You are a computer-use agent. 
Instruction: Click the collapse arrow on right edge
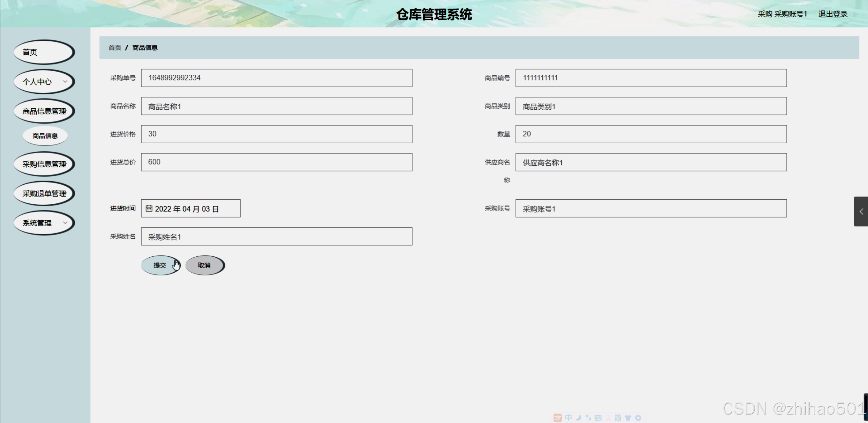(x=861, y=211)
